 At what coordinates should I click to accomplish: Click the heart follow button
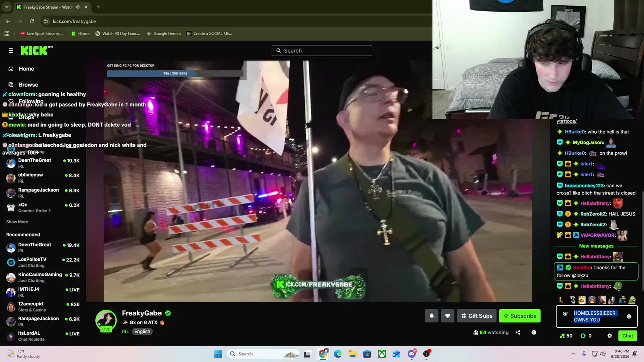[x=448, y=316]
